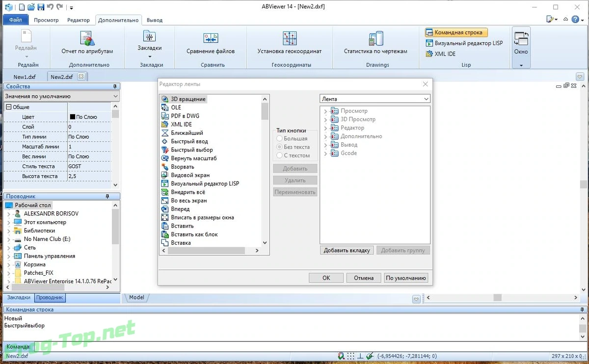589x364 pixels.
Task: Collapse the Общие properties group
Action: point(8,107)
